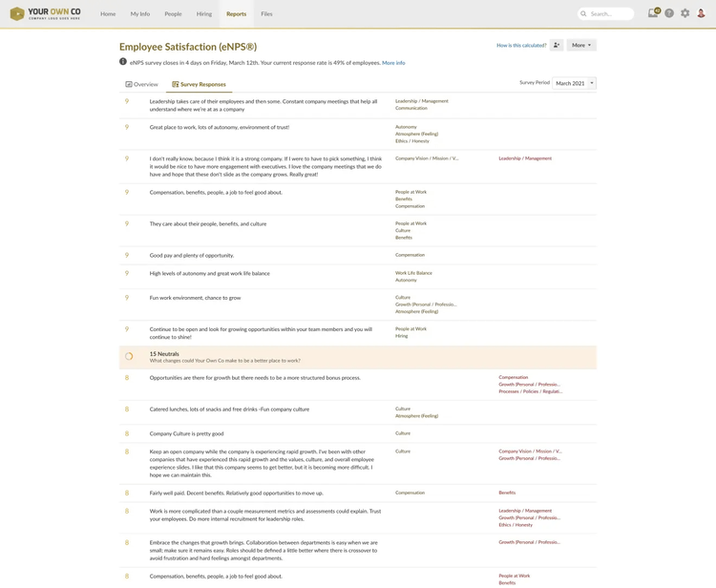Select response 'Good pay and plenty of opportunity.'
Image resolution: width=716 pixels, height=588 pixels.
point(358,256)
